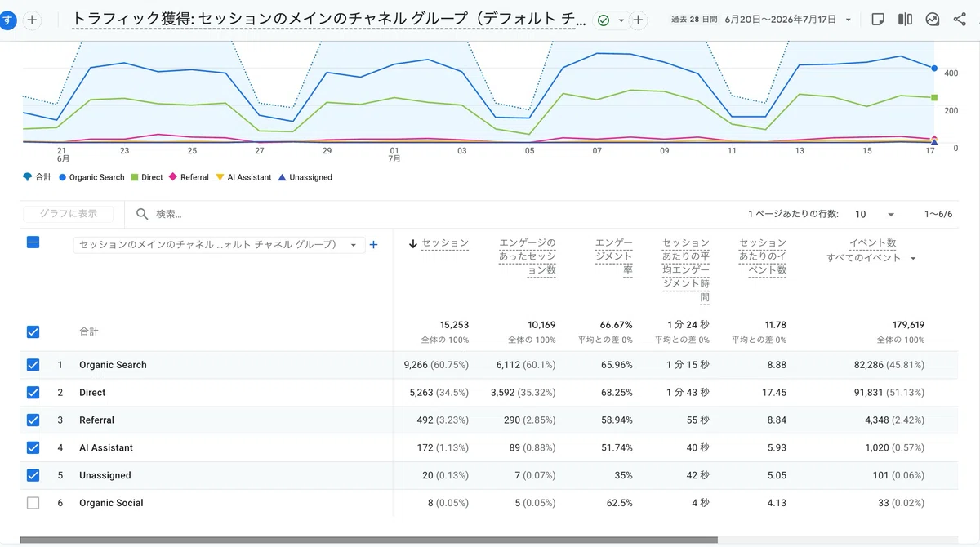Uncheck the Organic Search row checkbox

point(33,365)
